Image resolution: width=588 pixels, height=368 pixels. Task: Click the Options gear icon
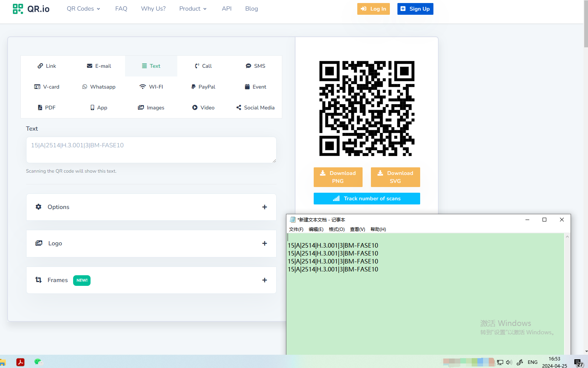[x=38, y=207]
